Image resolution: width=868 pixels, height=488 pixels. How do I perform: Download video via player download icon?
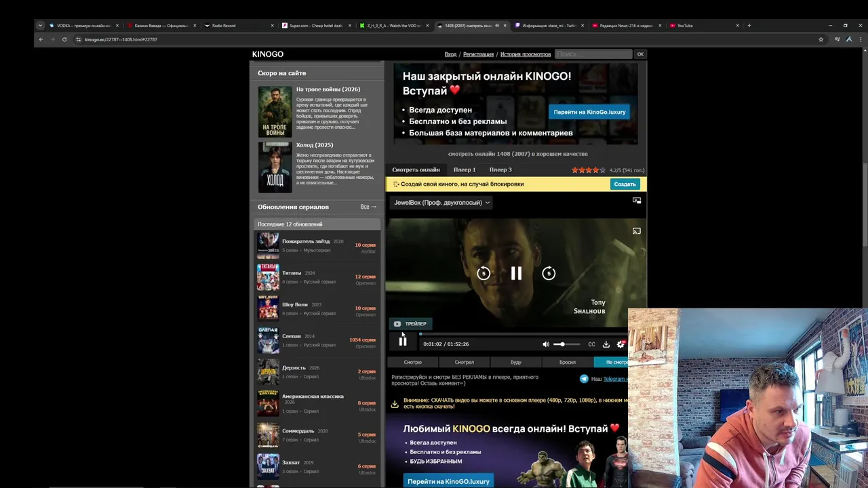[x=606, y=344]
